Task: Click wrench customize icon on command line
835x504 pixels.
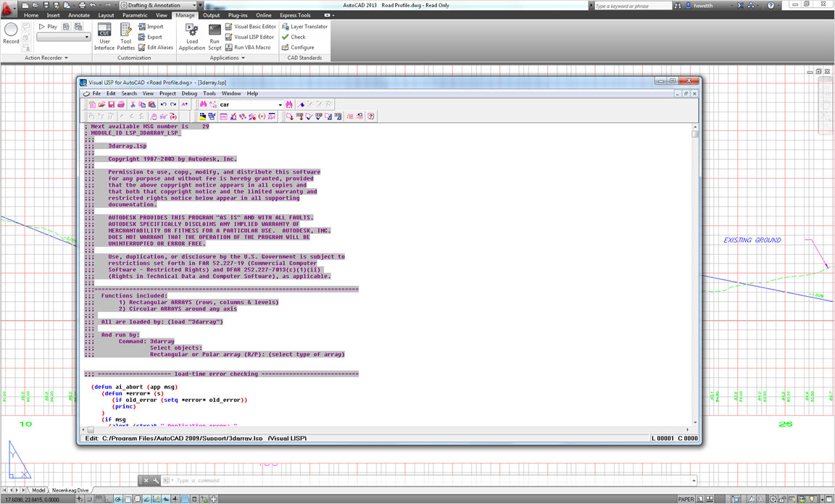Action: (x=156, y=480)
